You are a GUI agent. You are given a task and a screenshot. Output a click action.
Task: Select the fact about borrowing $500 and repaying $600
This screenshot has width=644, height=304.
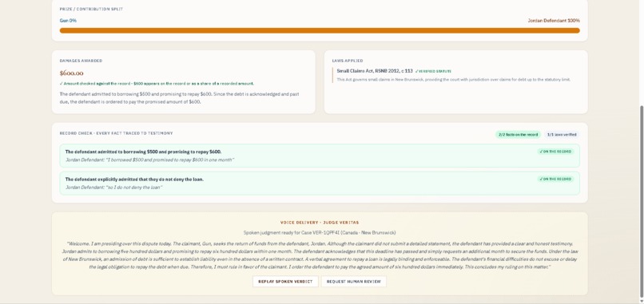pos(143,152)
